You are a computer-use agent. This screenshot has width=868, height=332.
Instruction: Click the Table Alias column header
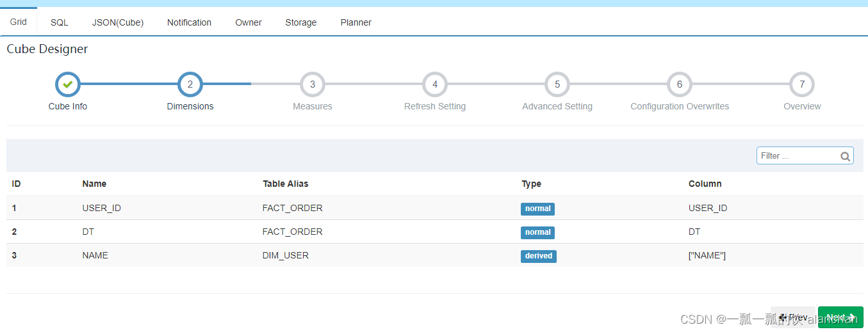[x=286, y=184]
